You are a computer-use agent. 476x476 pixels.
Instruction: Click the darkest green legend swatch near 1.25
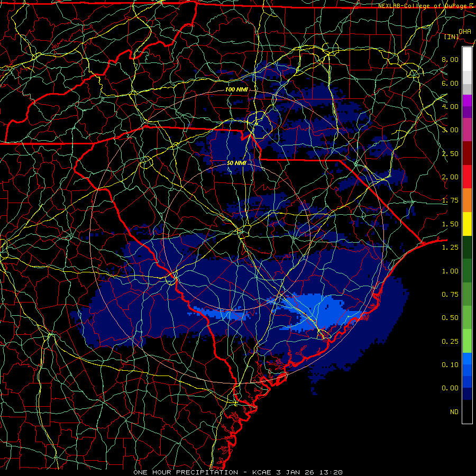click(x=467, y=247)
